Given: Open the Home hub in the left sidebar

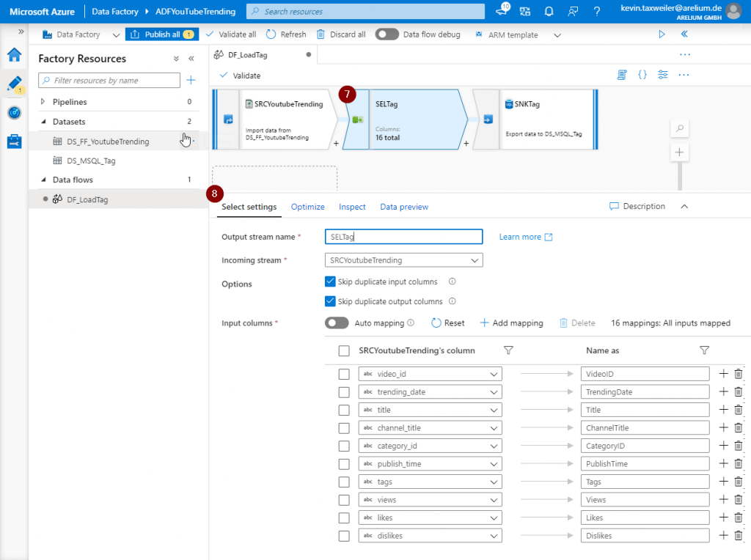Looking at the screenshot, I should pyautogui.click(x=13, y=55).
